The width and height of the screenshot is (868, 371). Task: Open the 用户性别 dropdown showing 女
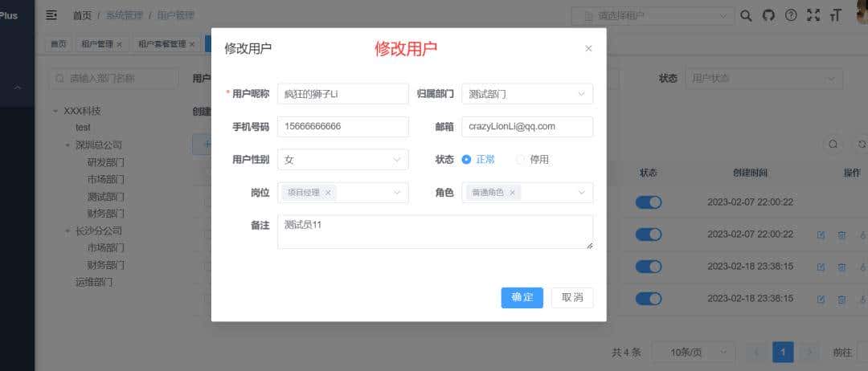tap(342, 160)
